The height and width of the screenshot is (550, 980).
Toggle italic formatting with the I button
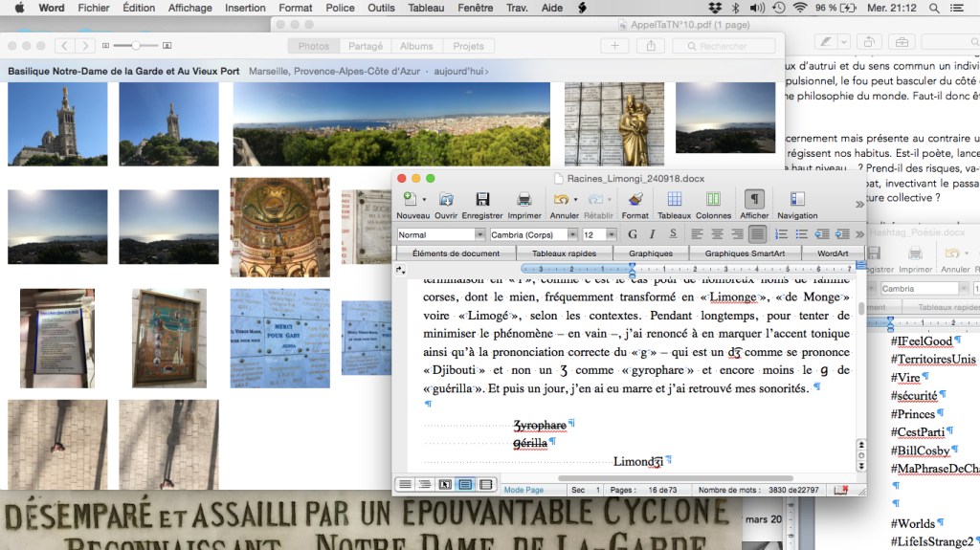(651, 234)
